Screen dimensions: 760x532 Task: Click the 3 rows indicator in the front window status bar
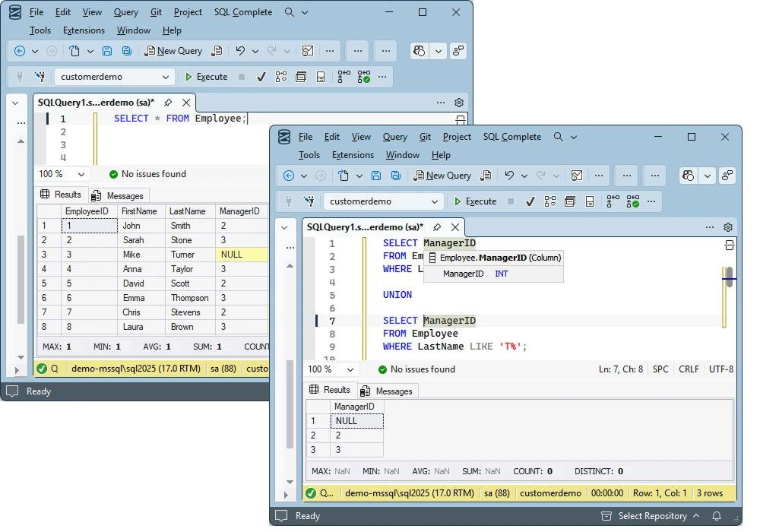tap(710, 493)
